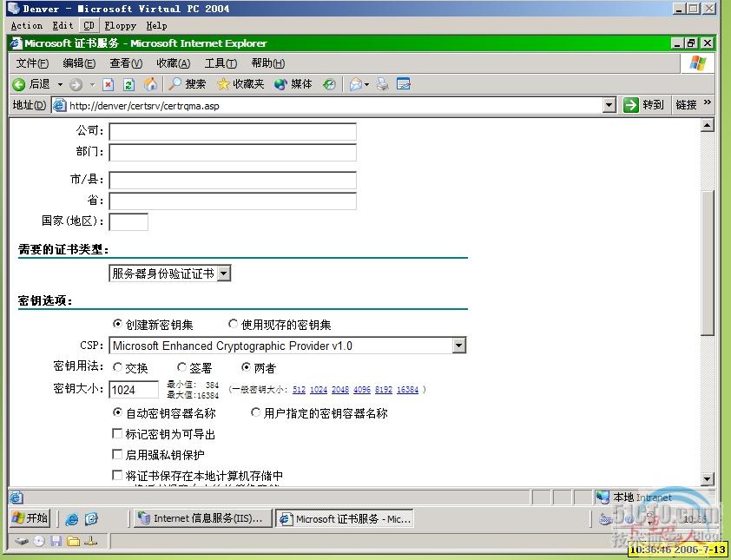Click the green Go (转到) arrow icon
The width and height of the screenshot is (731, 560).
click(x=631, y=105)
